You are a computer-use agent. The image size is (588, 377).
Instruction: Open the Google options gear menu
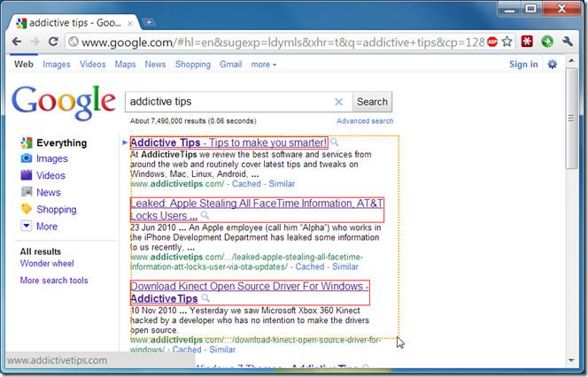[x=553, y=65]
